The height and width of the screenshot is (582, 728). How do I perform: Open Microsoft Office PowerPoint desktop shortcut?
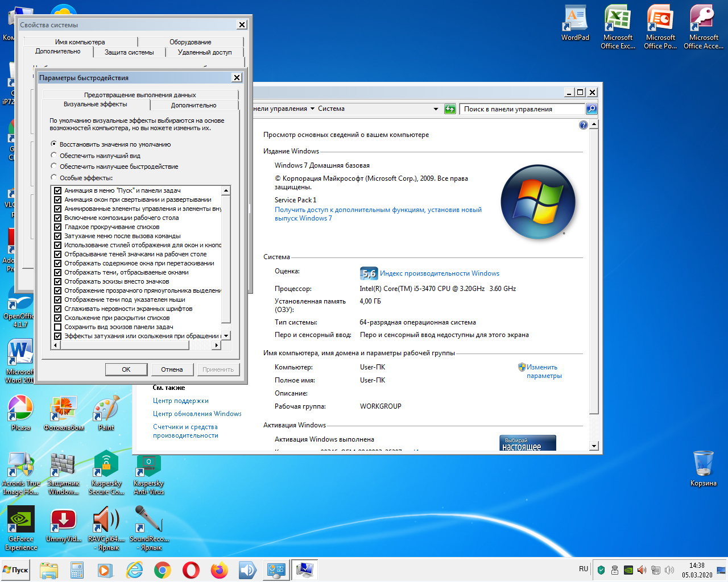click(660, 27)
